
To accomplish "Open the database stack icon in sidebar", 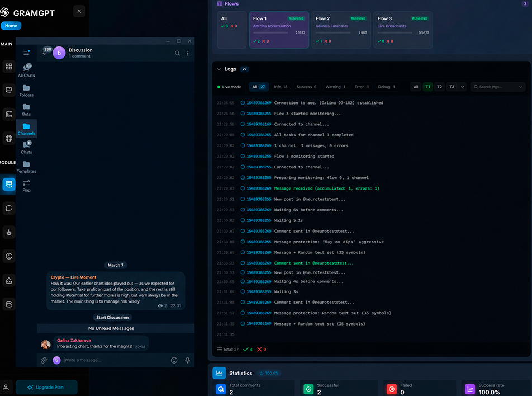I will click(9, 304).
